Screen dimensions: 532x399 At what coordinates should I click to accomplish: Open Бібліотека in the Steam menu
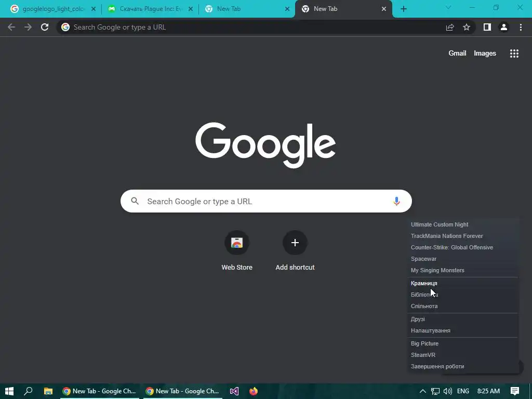pyautogui.click(x=463, y=295)
